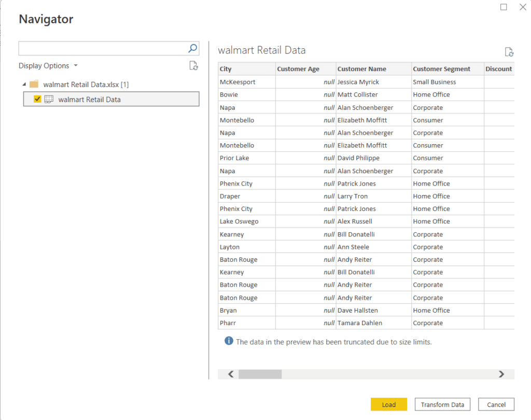Refresh preview icon beside walmart Retail Data title

[509, 52]
